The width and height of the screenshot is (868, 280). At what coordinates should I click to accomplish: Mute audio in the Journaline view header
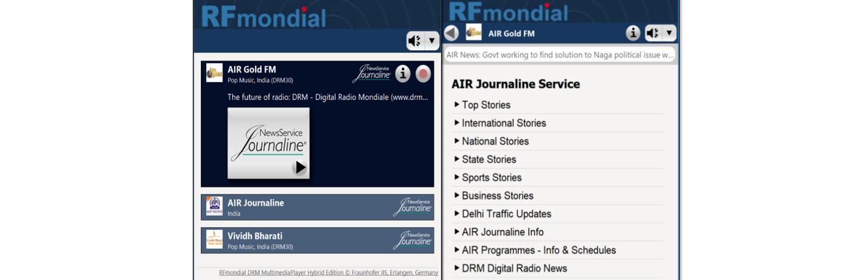point(653,33)
